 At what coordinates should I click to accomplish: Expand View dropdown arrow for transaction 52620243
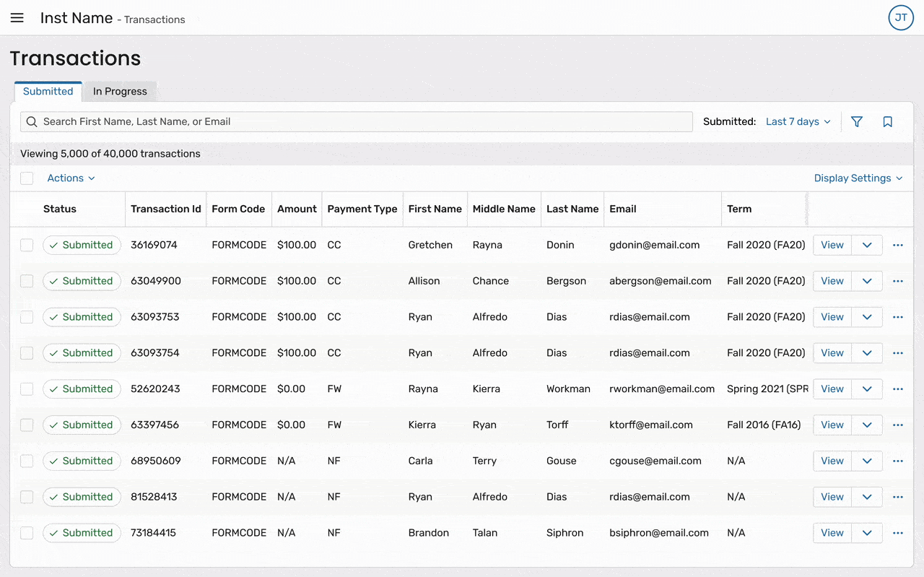coord(867,389)
